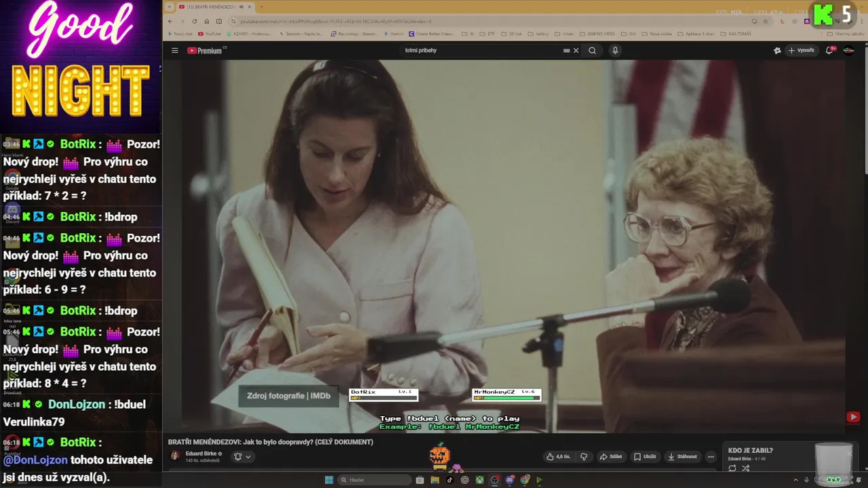Open the YouTube hamburger guide menu
The height and width of the screenshot is (488, 868).
click(x=174, y=51)
